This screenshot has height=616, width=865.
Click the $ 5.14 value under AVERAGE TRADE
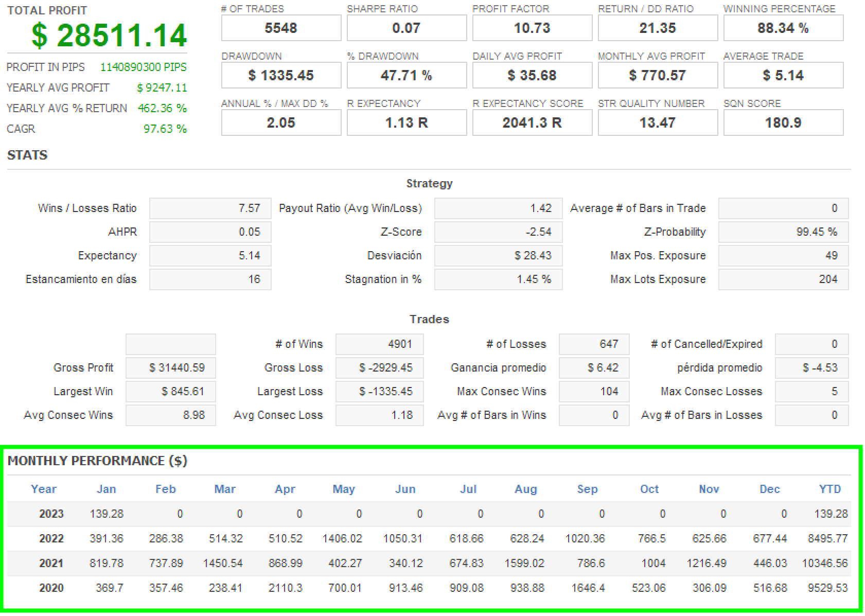click(783, 75)
